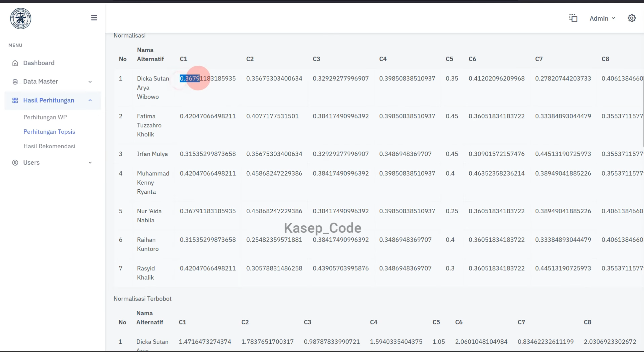
Task: Expand the Data Master chevron
Action: [x=90, y=82]
